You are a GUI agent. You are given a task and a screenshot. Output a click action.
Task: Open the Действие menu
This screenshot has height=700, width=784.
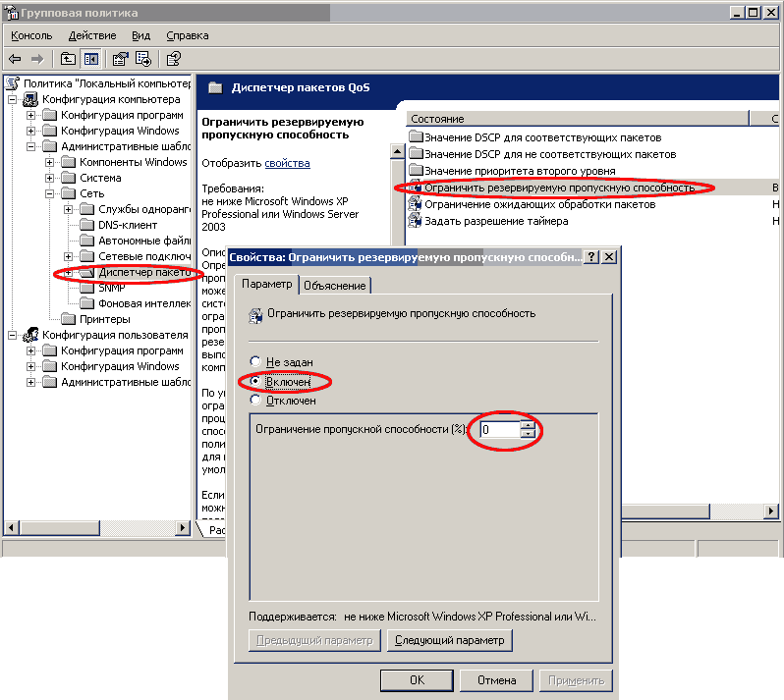92,35
